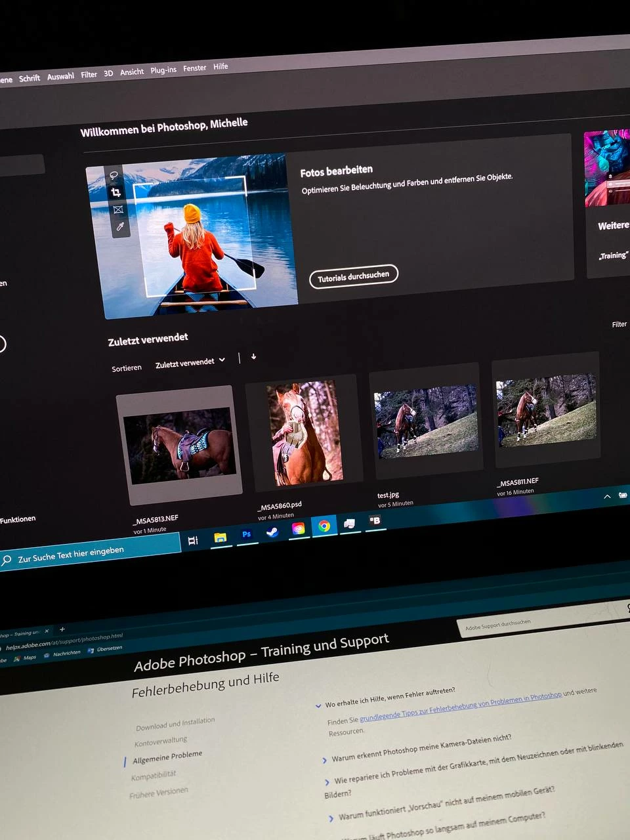Select Kontoverwaltung in support sidebar
Screen dimensions: 630x840
click(161, 742)
